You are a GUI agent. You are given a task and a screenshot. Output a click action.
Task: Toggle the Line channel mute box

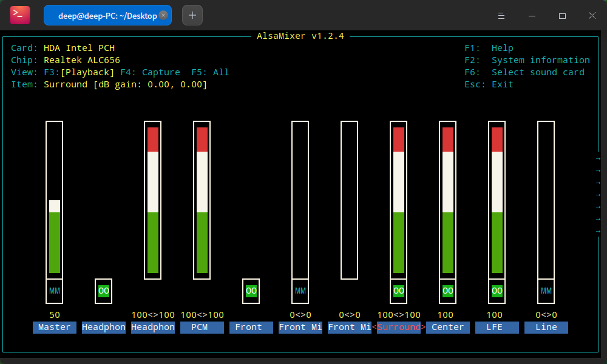(x=546, y=291)
